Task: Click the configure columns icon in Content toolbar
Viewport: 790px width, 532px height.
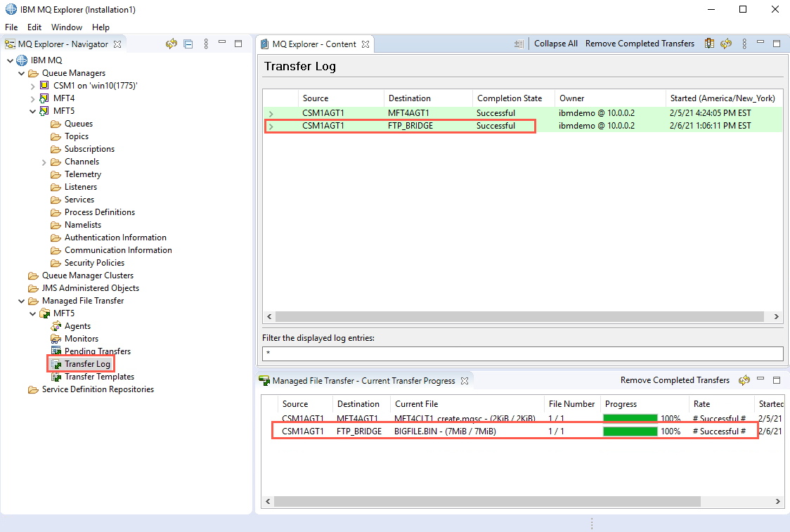Action: 709,44
